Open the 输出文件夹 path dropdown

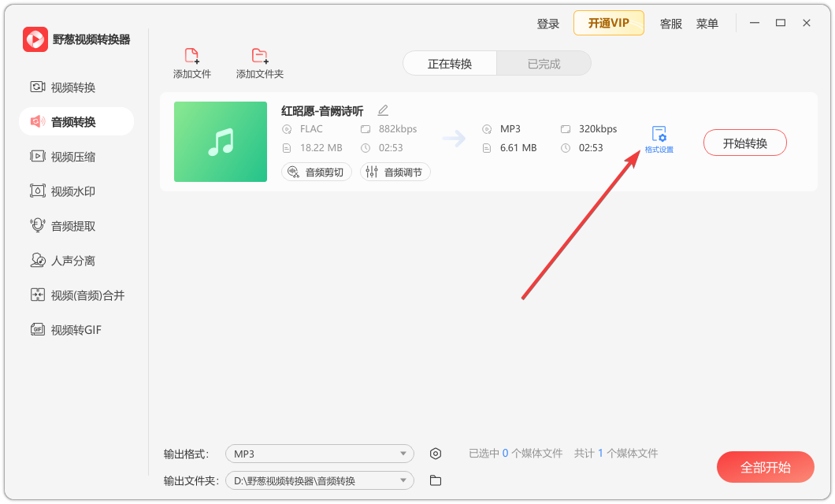point(319,480)
